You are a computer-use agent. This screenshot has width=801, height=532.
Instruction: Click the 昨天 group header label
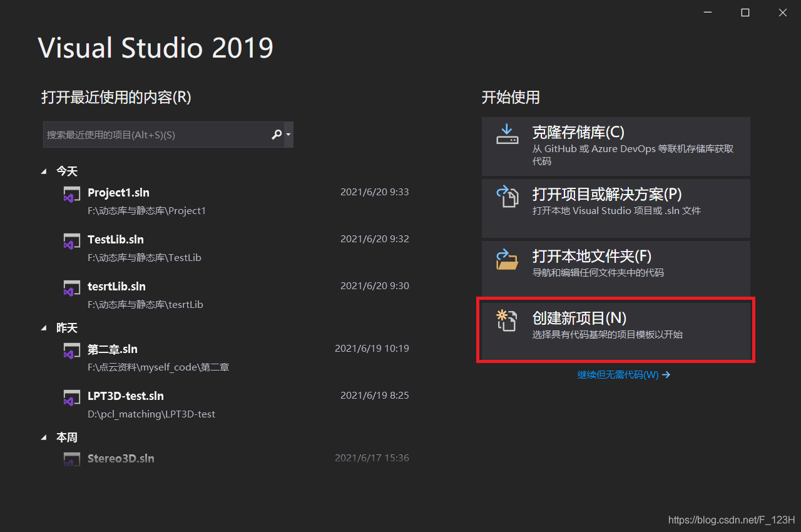click(x=67, y=327)
